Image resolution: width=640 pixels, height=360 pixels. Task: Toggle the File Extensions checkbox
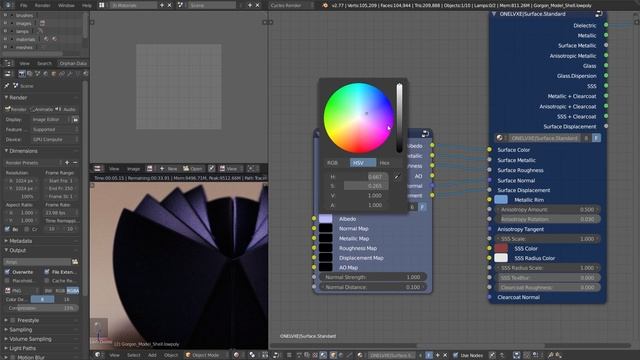(47, 272)
